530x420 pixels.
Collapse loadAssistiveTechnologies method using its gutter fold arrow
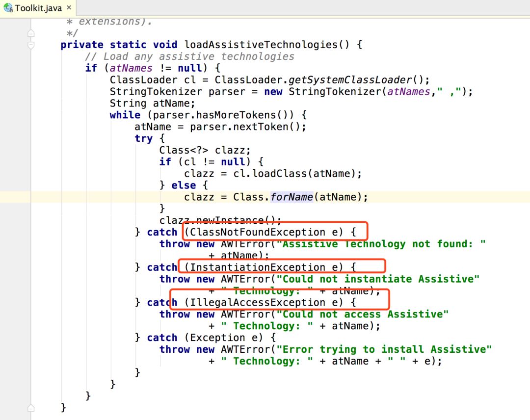[31, 45]
